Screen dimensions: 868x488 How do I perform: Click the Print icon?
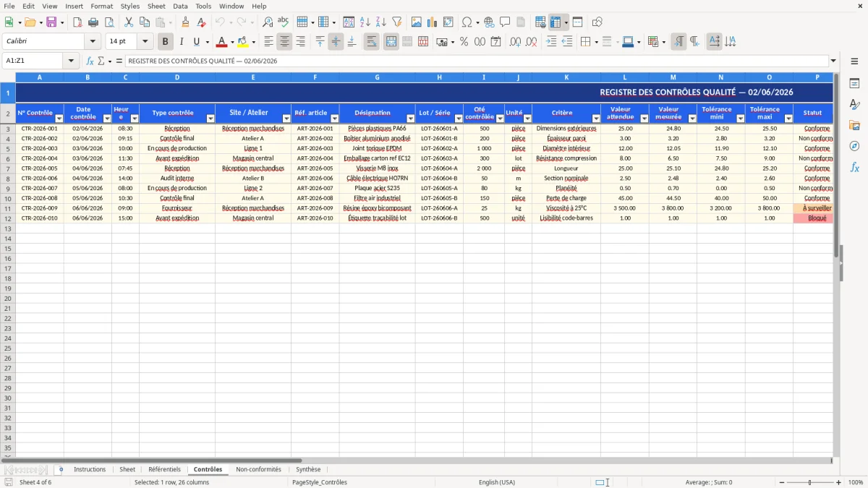(93, 22)
